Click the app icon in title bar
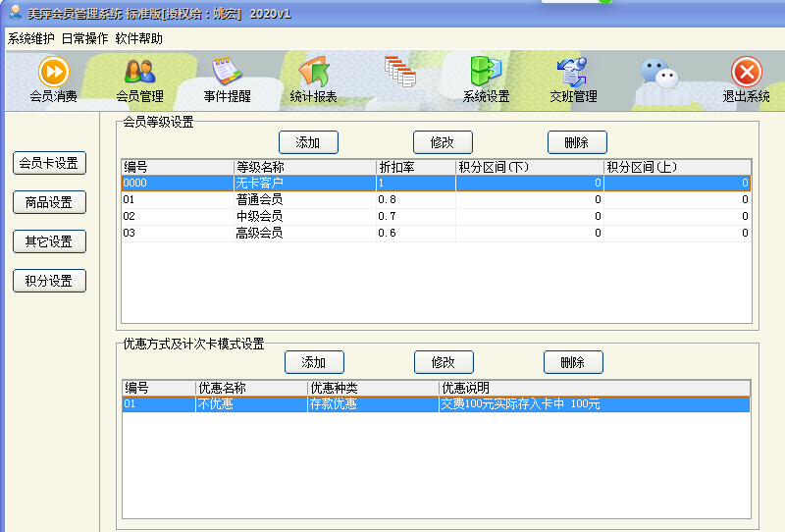785x532 pixels. point(16,12)
